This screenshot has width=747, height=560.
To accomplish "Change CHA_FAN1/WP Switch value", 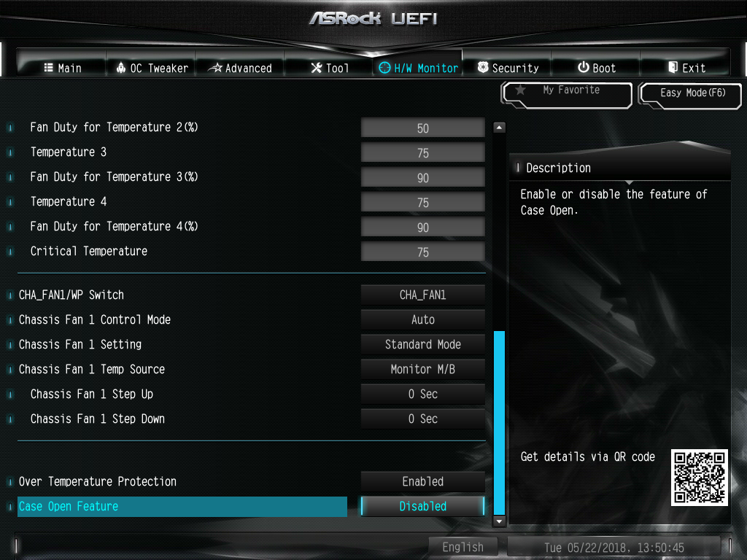I will [x=422, y=295].
